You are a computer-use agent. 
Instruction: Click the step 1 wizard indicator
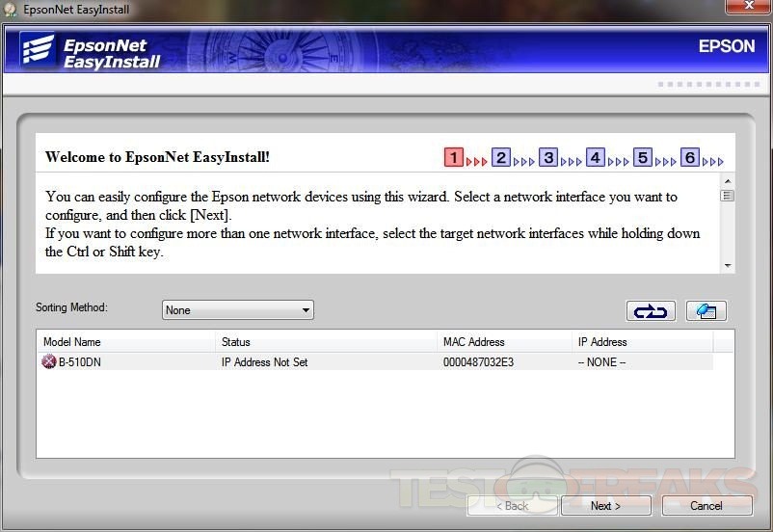[454, 158]
